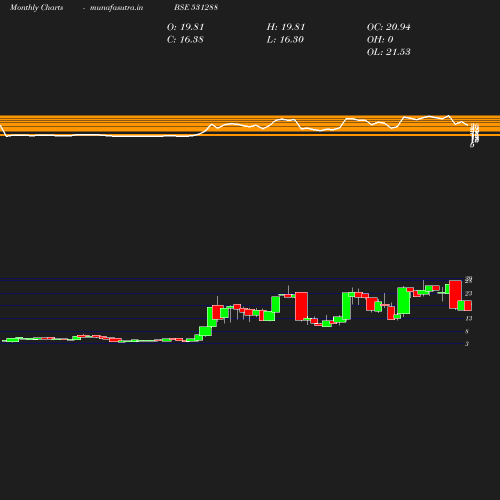Click the 'OL: 21.53' value
500x500 pixels.
coord(389,52)
